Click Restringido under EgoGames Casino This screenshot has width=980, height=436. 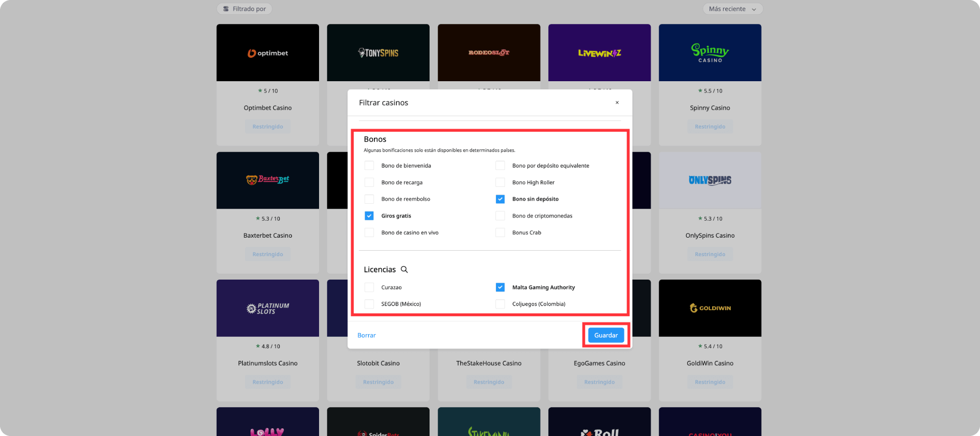pos(599,383)
